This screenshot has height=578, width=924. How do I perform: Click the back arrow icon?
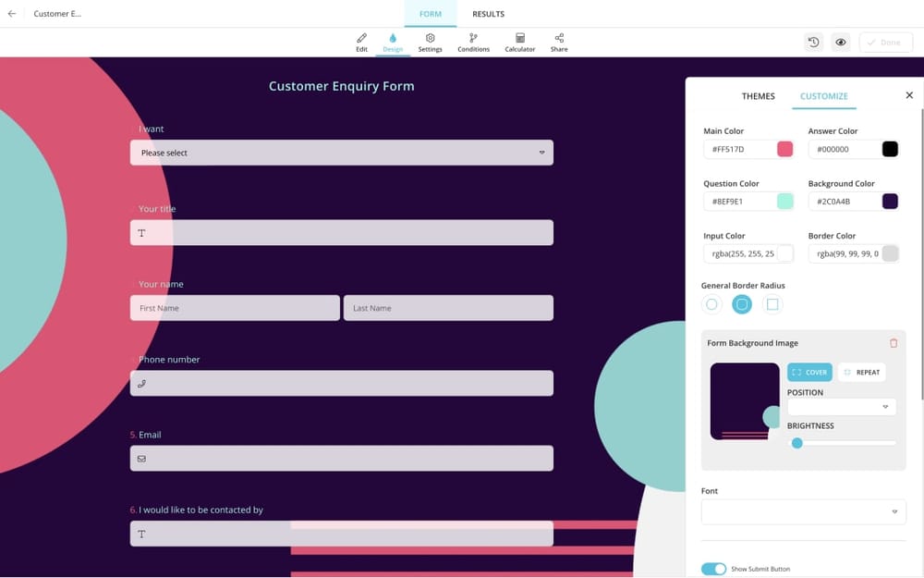tap(12, 14)
